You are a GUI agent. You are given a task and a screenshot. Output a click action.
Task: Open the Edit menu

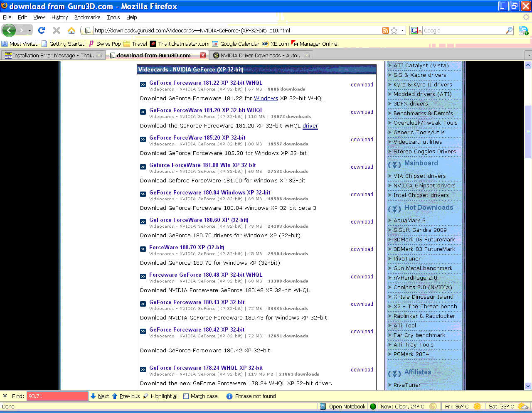coord(22,17)
